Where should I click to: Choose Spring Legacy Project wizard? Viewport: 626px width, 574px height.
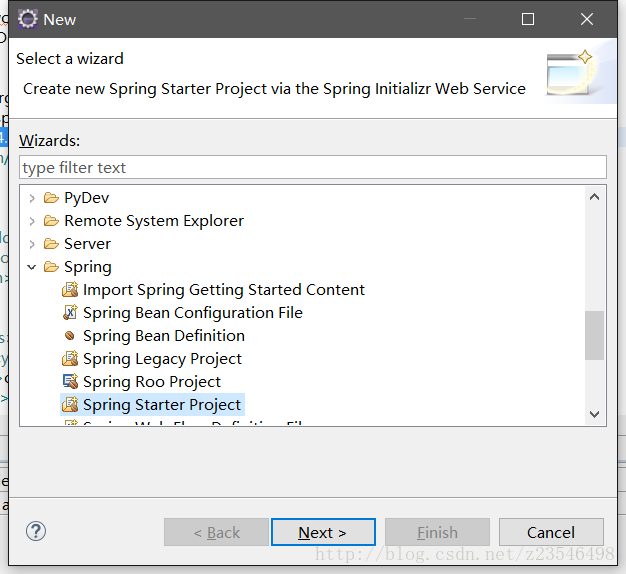tap(162, 359)
